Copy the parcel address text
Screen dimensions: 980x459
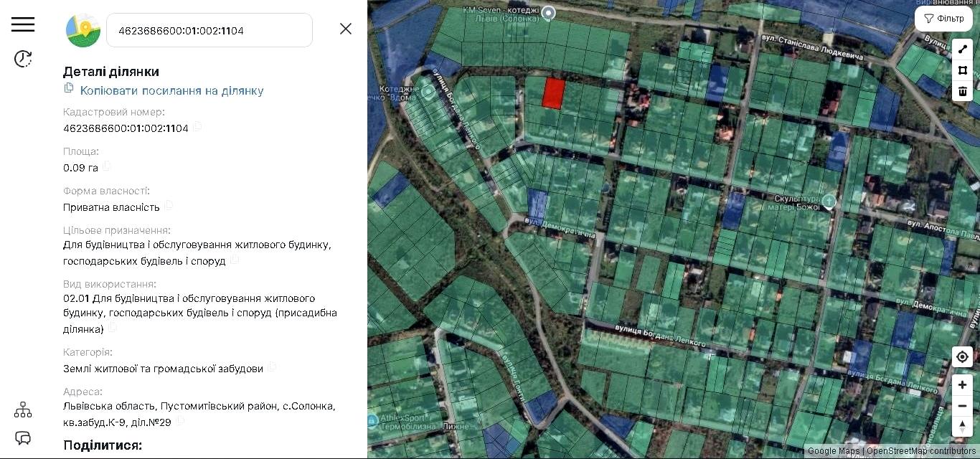coord(180,421)
